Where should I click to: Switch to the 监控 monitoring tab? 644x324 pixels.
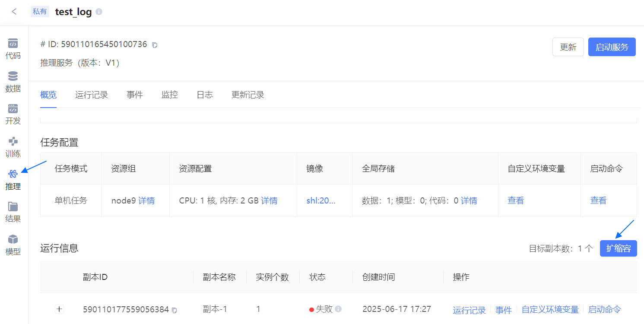170,95
